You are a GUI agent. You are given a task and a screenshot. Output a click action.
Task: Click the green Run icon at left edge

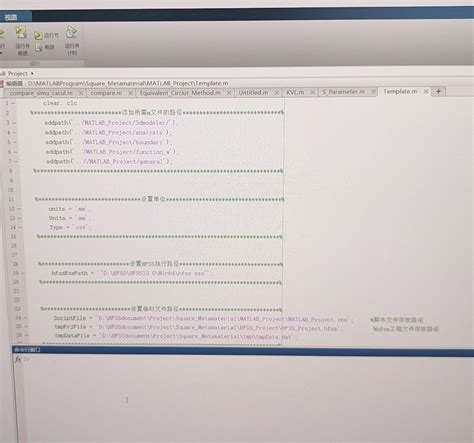pyautogui.click(x=1, y=33)
